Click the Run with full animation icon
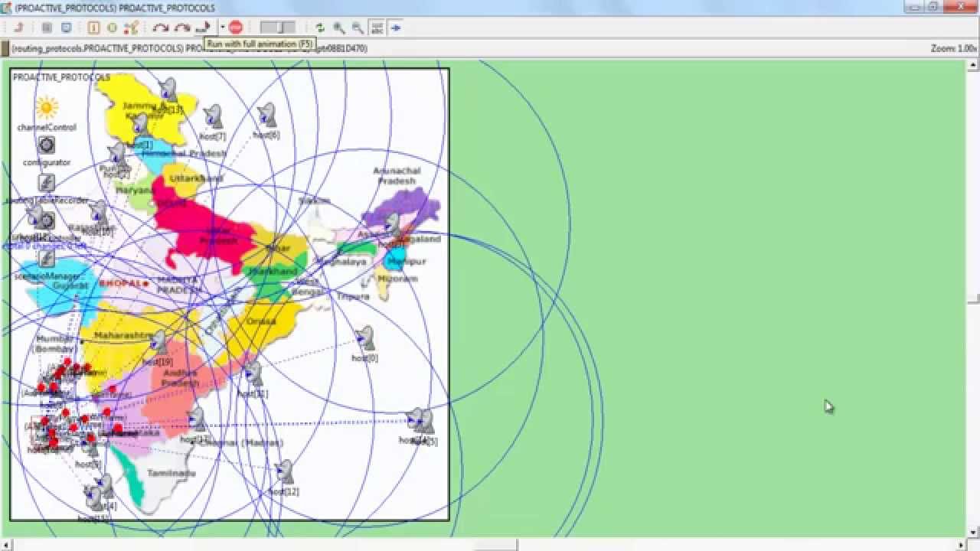 click(x=202, y=28)
